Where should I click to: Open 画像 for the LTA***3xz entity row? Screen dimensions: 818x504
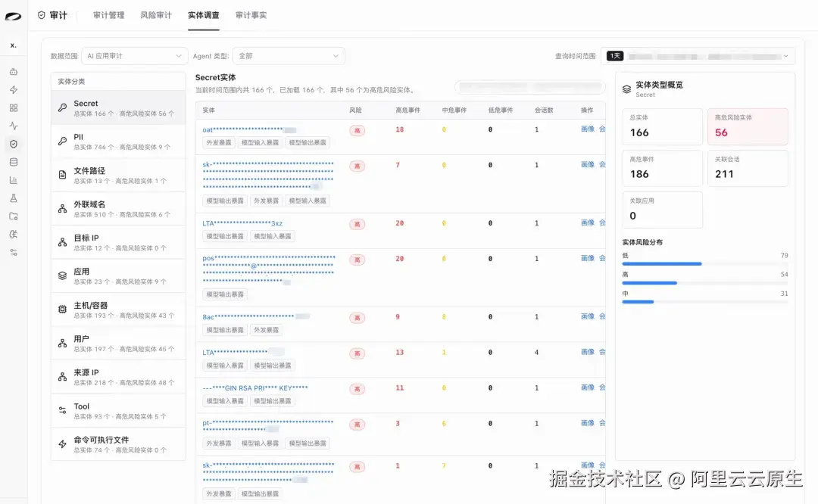(588, 222)
